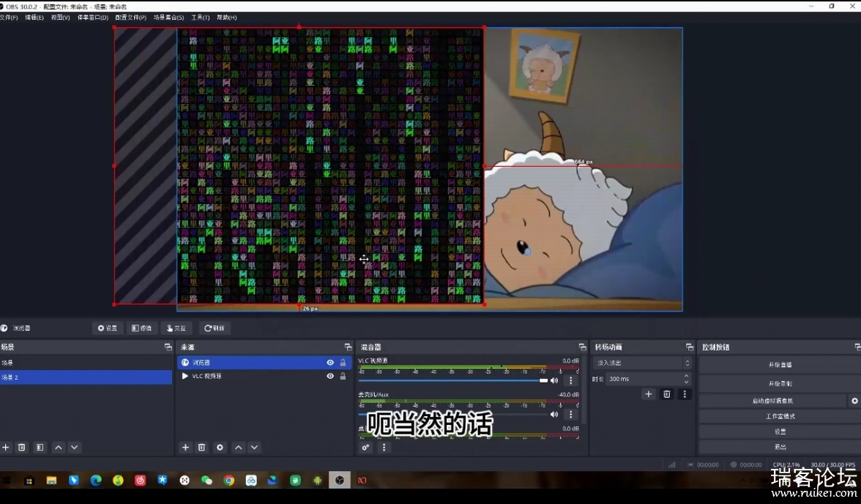Open advanced audio properties gear in mixer

click(366, 448)
